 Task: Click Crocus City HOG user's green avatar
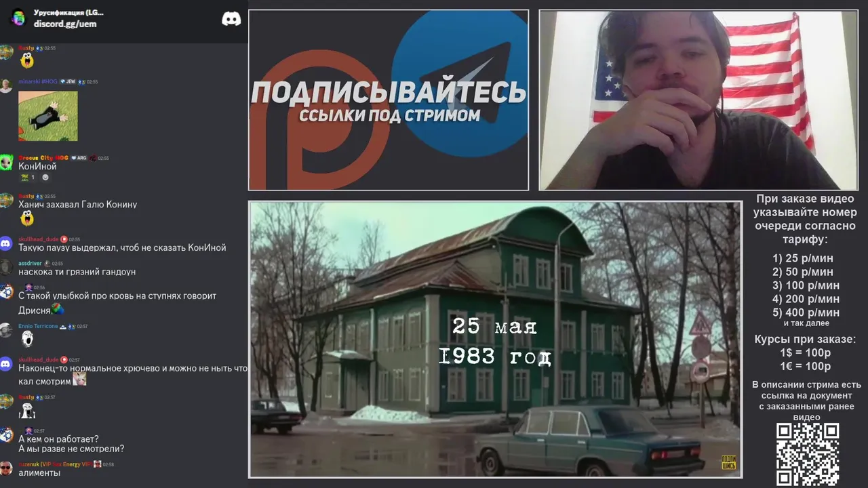click(x=6, y=163)
